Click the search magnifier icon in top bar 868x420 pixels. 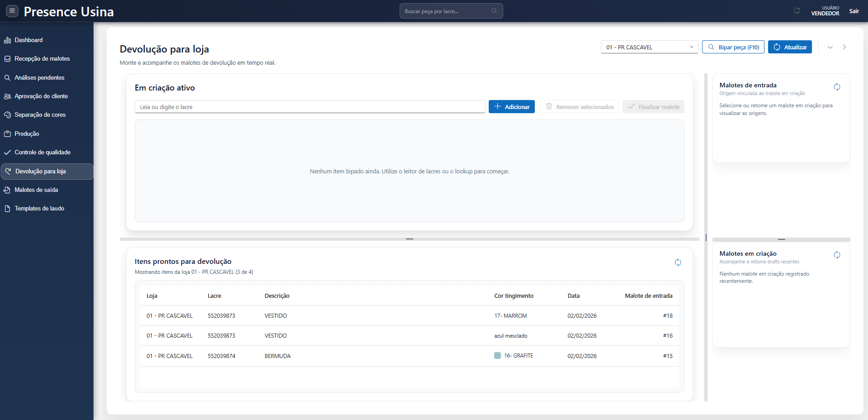click(494, 11)
